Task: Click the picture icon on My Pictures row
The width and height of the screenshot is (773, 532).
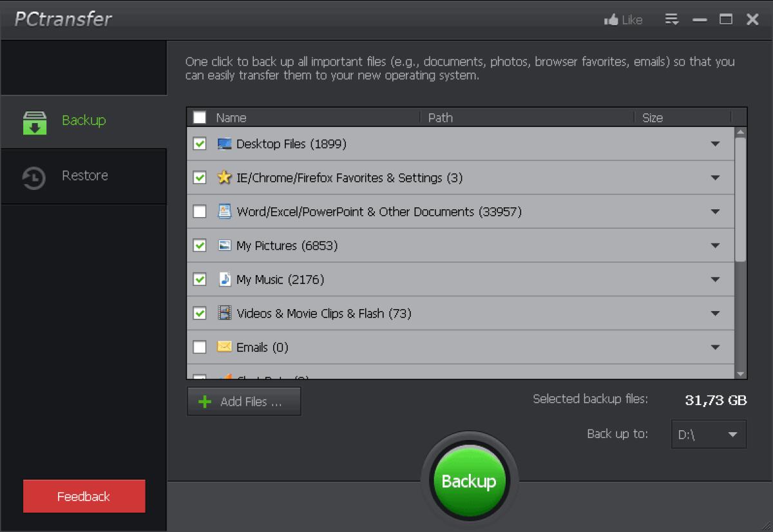Action: [224, 245]
